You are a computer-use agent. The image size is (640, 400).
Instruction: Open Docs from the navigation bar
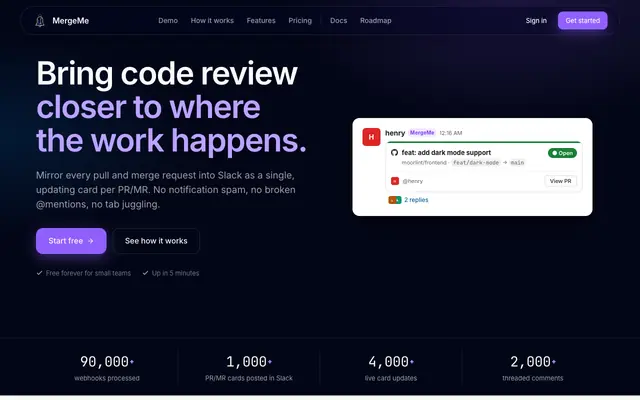(x=338, y=20)
